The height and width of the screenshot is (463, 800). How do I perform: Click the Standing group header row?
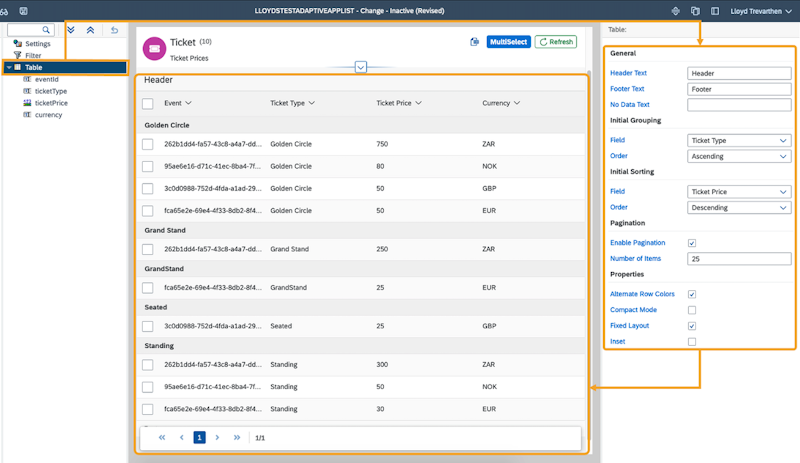(x=361, y=346)
